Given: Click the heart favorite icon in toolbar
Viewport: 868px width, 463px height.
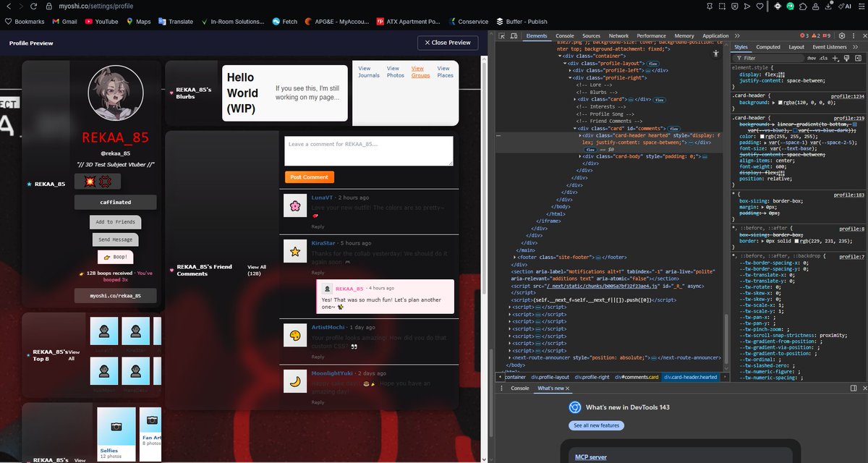Looking at the screenshot, I should click(x=759, y=6).
